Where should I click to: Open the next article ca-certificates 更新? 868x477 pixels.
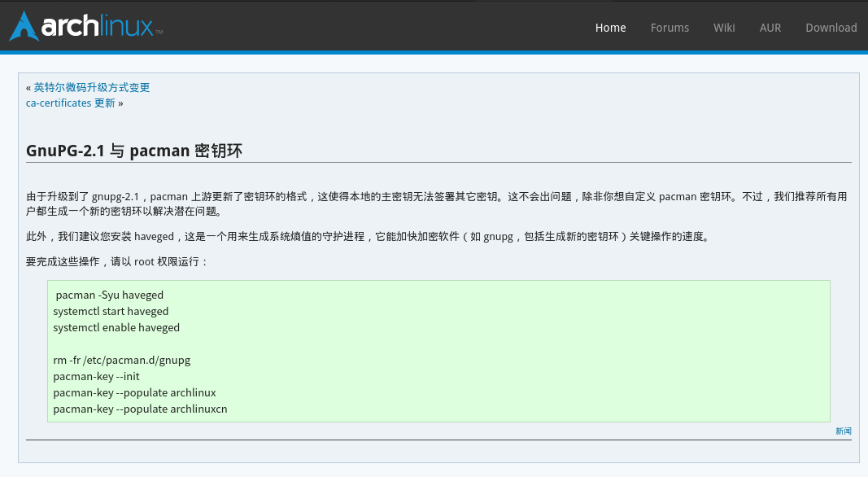(x=70, y=103)
